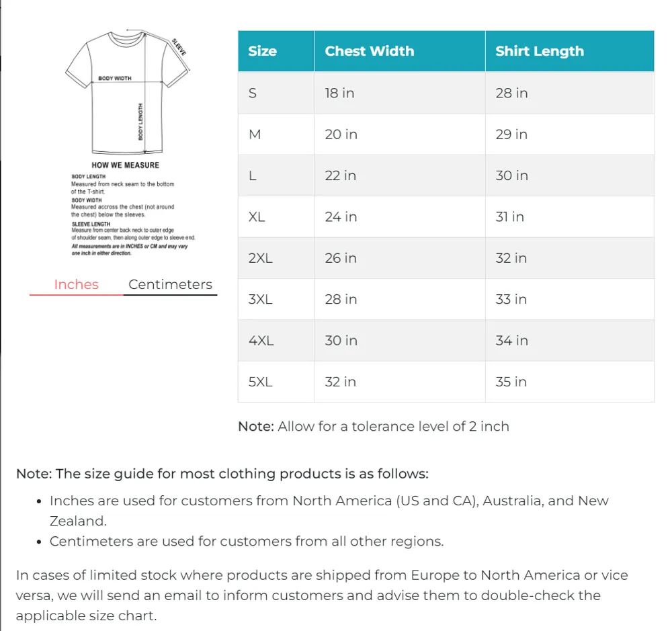Click the 4XL size cell
This screenshot has width=672, height=631.
pyautogui.click(x=276, y=340)
